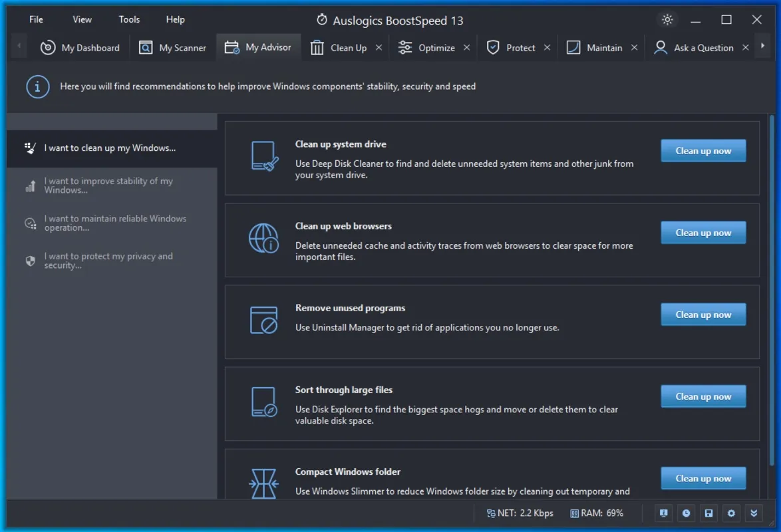
Task: Switch to My Scanner tab
Action: (x=172, y=48)
